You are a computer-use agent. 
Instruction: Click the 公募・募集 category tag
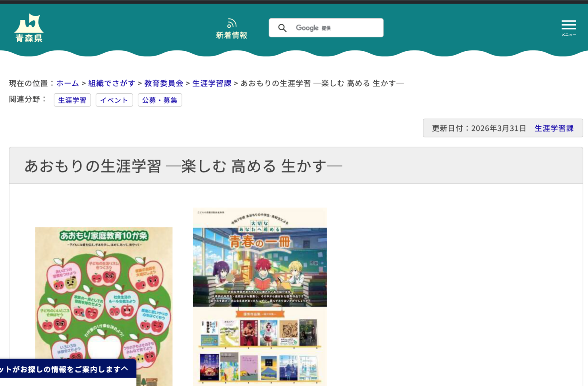pyautogui.click(x=160, y=100)
